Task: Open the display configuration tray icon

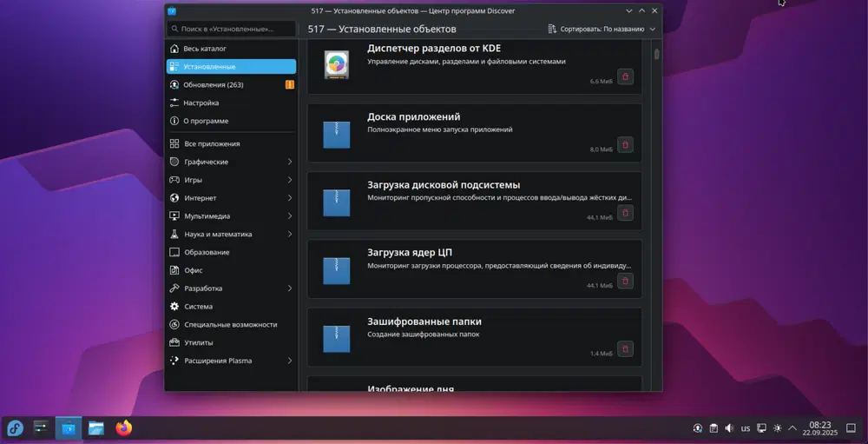Action: [x=762, y=428]
